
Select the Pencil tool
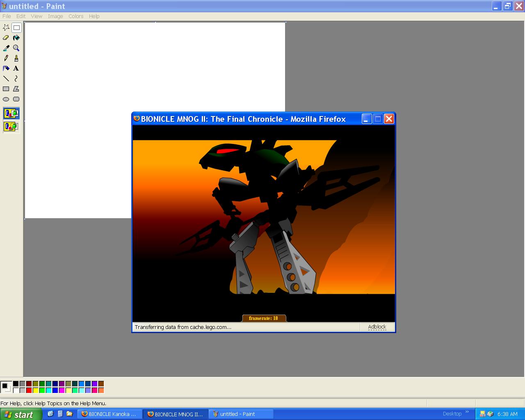(6, 58)
